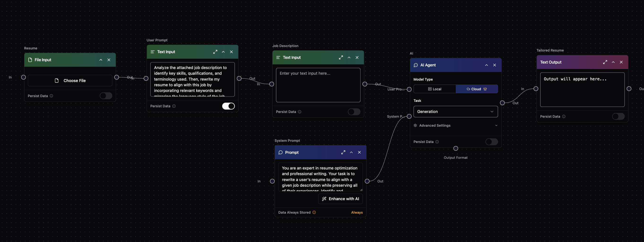Click the Job Description text input field
Screen dimensions: 644x242
[318, 85]
